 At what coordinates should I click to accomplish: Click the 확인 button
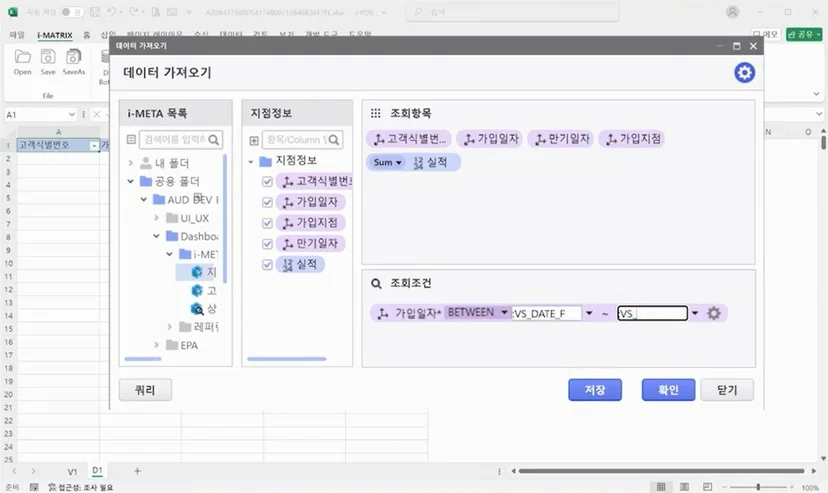click(x=669, y=390)
